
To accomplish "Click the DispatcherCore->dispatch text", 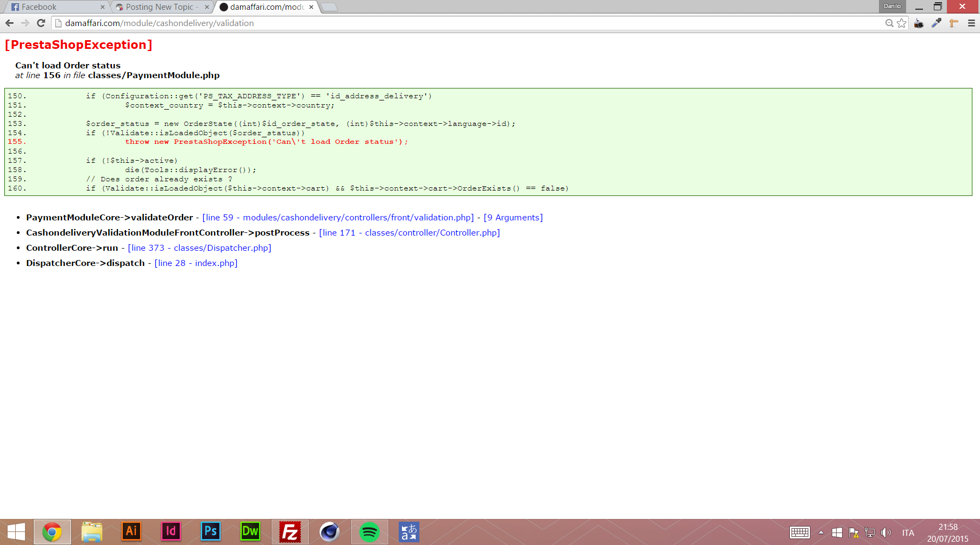I will (85, 263).
